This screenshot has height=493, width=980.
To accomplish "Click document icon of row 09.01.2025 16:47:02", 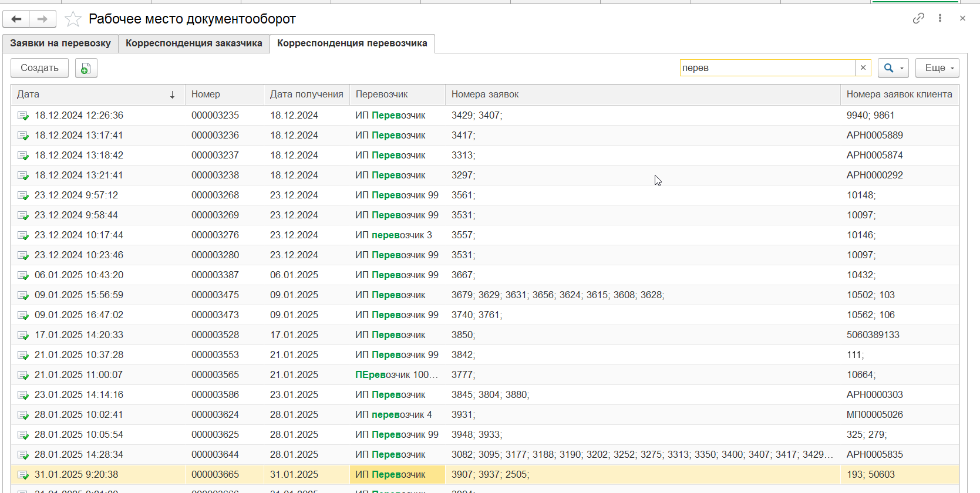I will (x=23, y=315).
